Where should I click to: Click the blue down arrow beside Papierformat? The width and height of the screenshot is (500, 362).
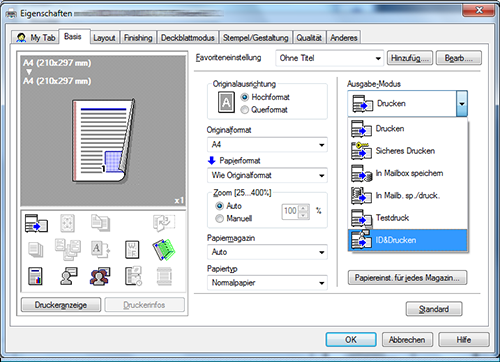pos(212,161)
